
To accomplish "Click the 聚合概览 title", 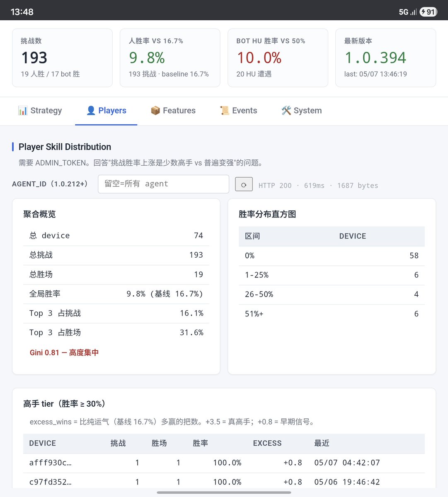I will [39, 214].
